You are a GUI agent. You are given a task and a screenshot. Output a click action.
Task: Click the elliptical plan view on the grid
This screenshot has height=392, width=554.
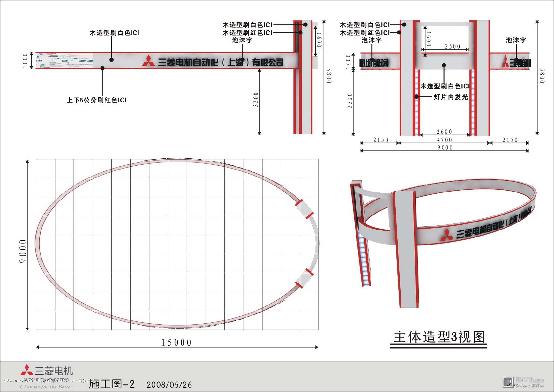(177, 244)
